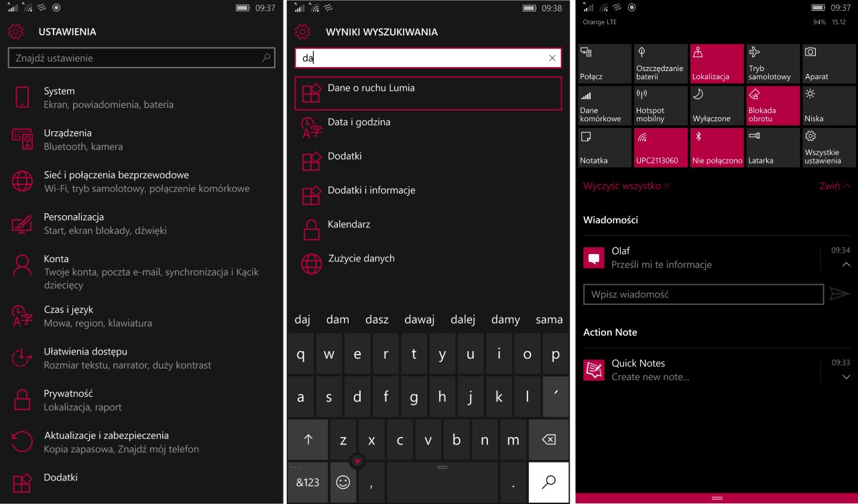Click gear icon beside Wyniki wyszukiwania
The height and width of the screenshot is (504, 858).
tap(302, 31)
